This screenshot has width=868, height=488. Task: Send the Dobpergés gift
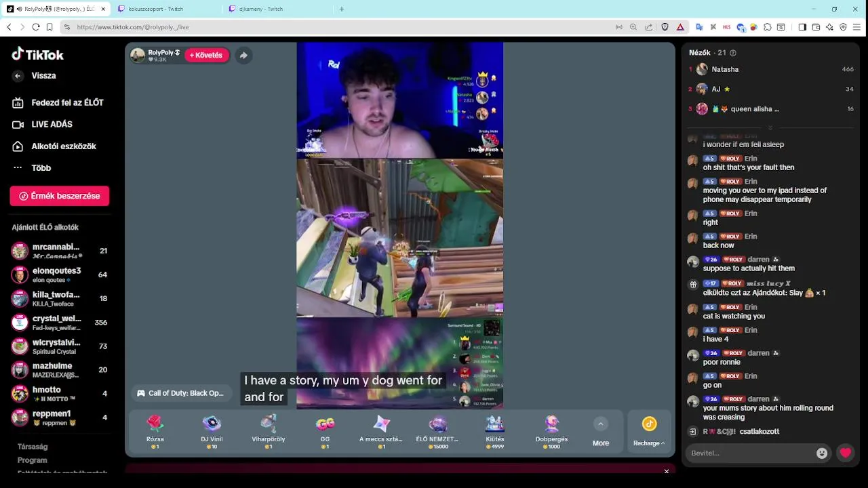[551, 431]
